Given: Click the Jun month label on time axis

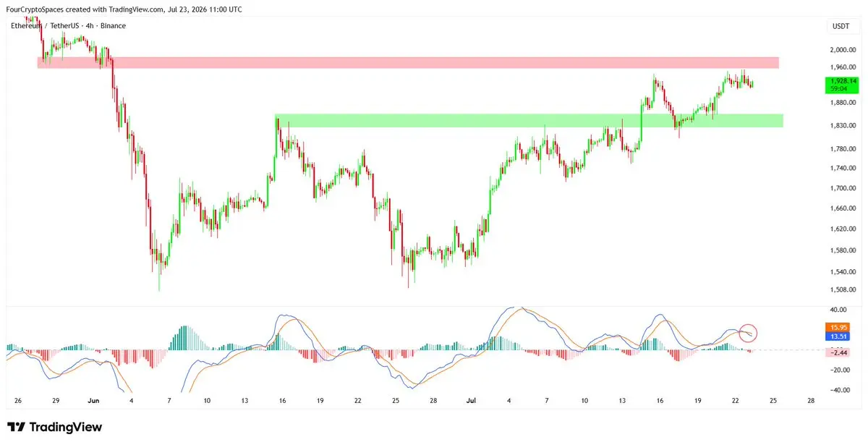Looking at the screenshot, I should pos(93,400).
